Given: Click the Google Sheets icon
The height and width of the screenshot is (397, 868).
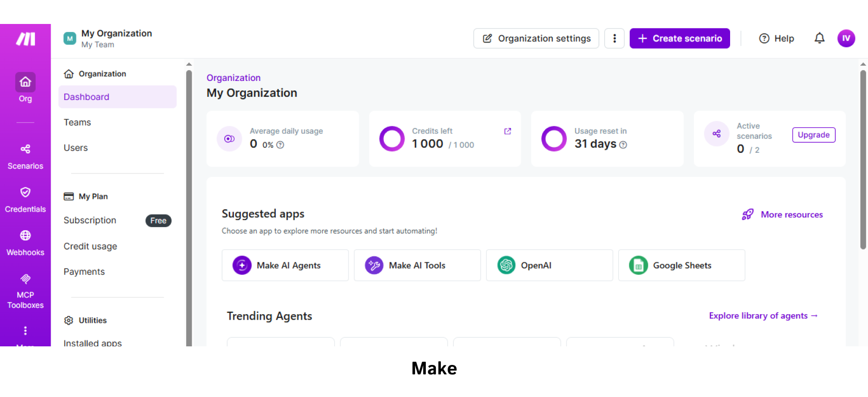Looking at the screenshot, I should click(x=638, y=265).
